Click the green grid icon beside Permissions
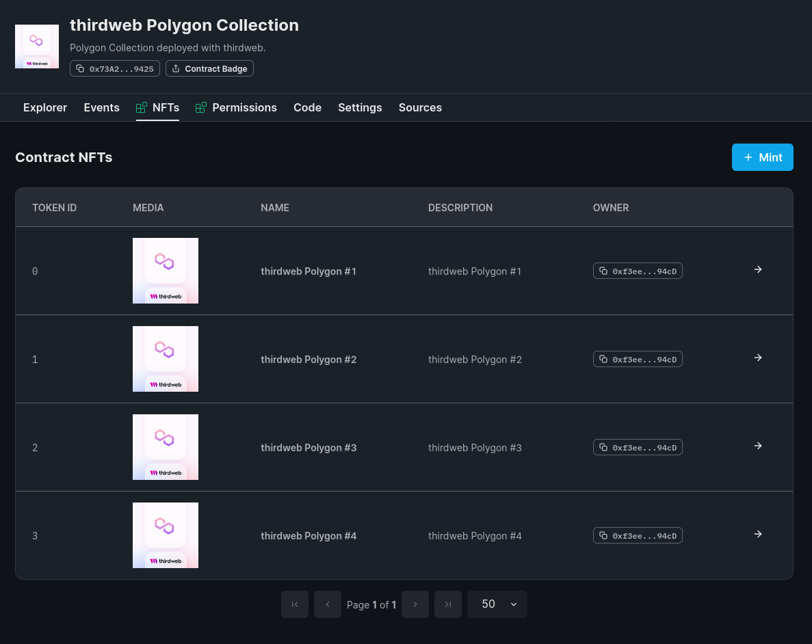The image size is (812, 644). 200,107
